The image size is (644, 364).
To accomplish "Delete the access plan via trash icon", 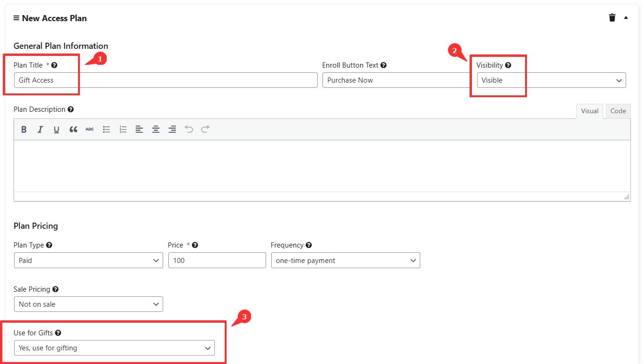I will (612, 17).
